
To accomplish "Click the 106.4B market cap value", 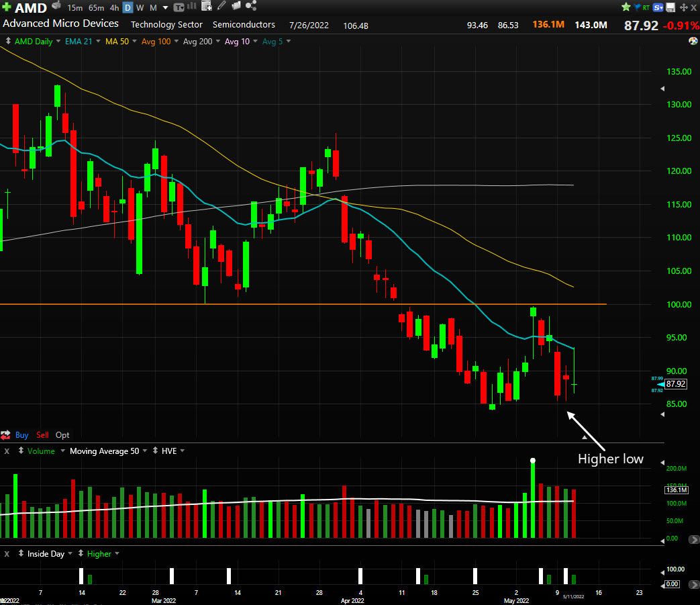I will pyautogui.click(x=356, y=26).
